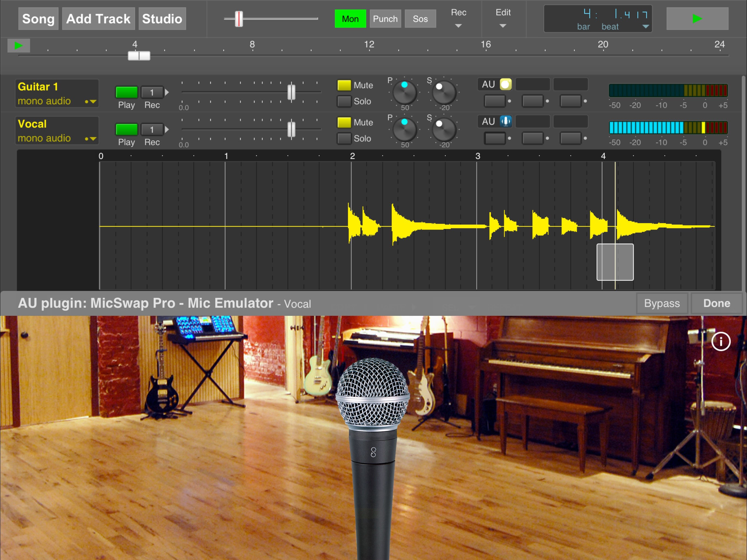Screen dimensions: 747x560
Task: Open the Rec dropdown menu
Action: point(458,19)
